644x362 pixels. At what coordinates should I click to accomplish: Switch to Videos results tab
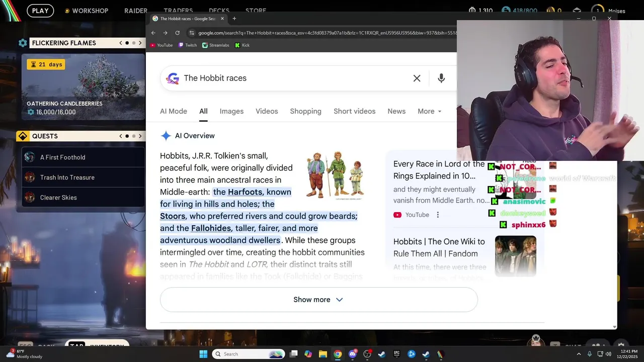click(267, 111)
